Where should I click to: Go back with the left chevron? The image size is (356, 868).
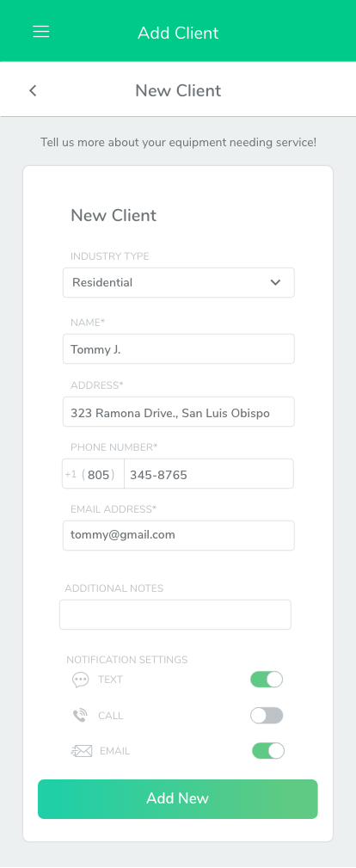(x=33, y=90)
